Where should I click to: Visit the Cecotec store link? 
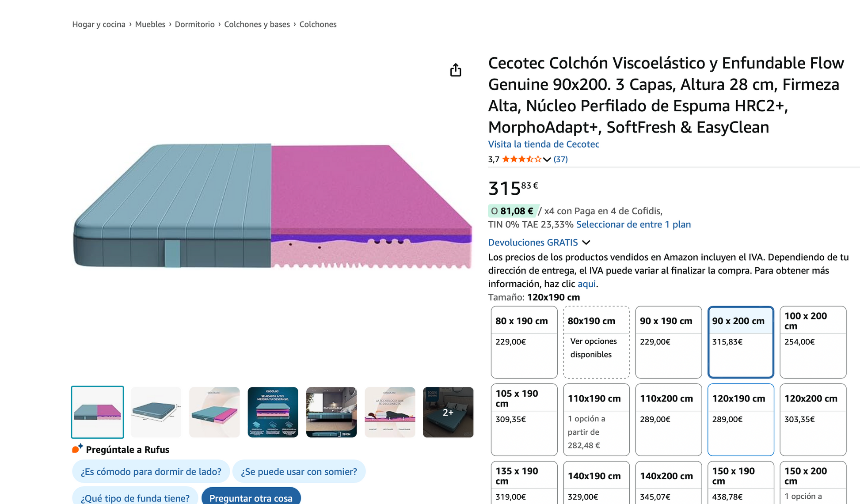544,144
